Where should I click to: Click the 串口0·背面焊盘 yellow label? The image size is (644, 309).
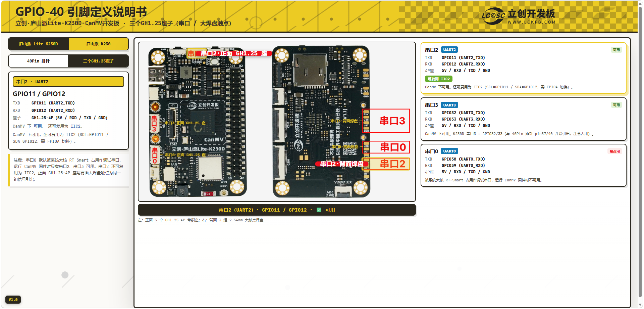coord(345,147)
